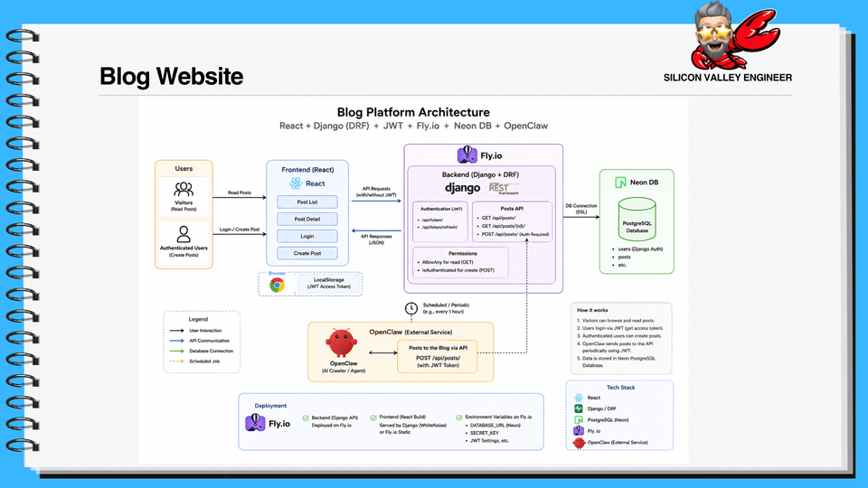The image size is (868, 488).
Task: Click the Visitors group icon
Action: click(x=184, y=189)
